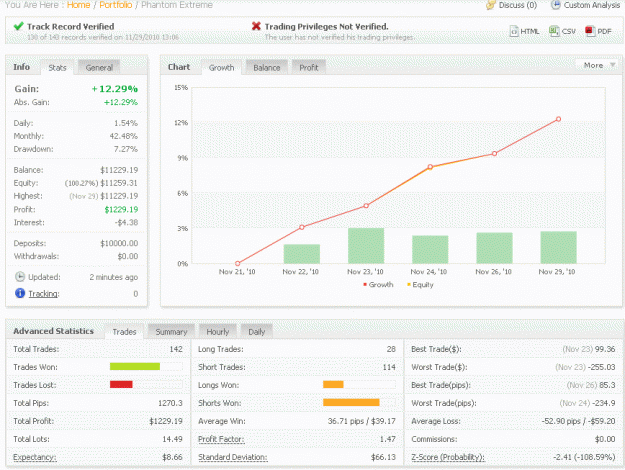The width and height of the screenshot is (625, 470).
Task: Open the Summary statistics tab
Action: point(171,332)
